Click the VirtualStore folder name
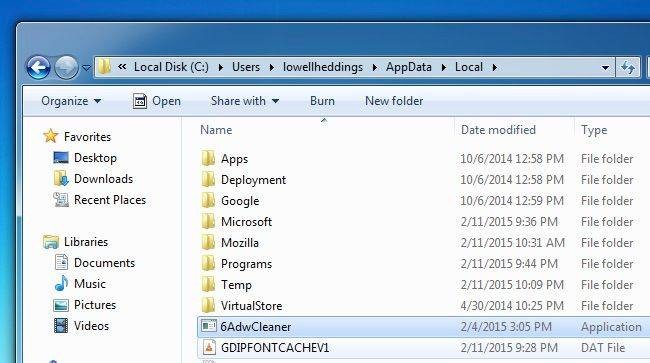 coord(251,306)
